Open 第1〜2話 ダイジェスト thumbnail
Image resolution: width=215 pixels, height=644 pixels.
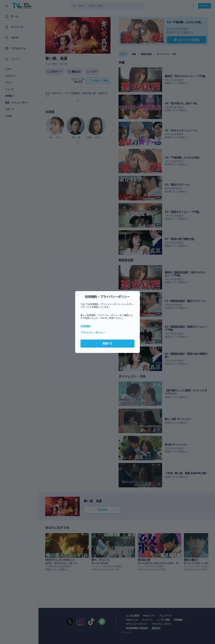[140, 421]
